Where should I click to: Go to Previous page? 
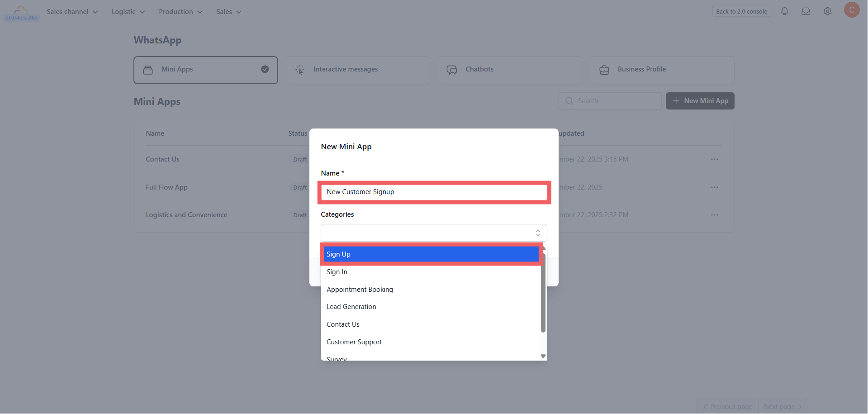pos(727,407)
